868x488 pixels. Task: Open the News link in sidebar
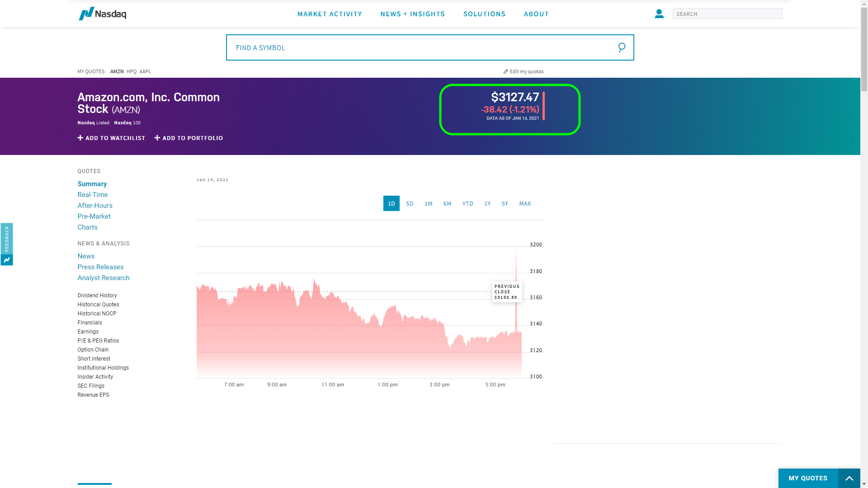(x=86, y=256)
